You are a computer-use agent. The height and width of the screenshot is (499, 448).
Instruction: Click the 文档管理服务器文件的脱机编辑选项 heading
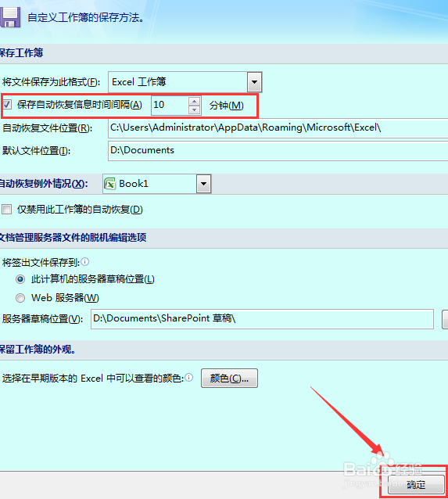(x=73, y=238)
